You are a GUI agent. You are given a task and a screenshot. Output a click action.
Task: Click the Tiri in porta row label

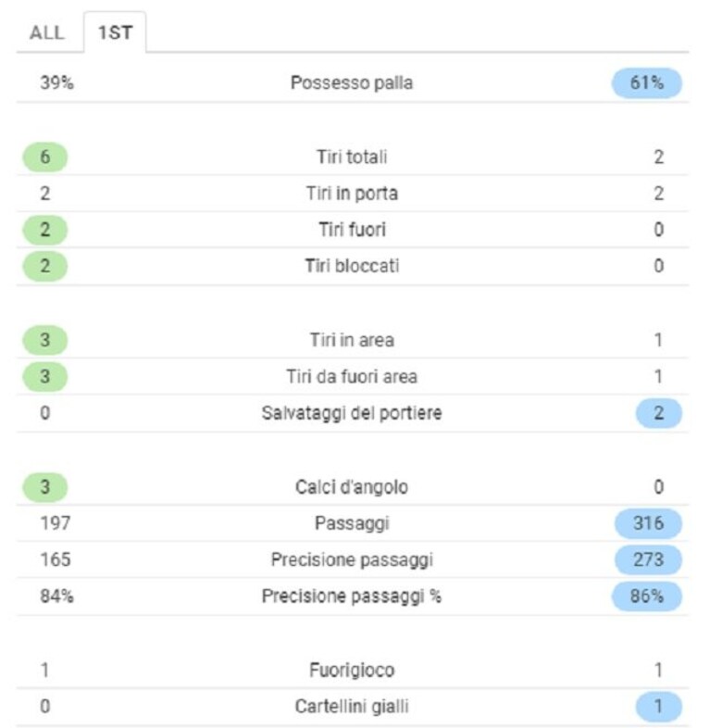(352, 194)
